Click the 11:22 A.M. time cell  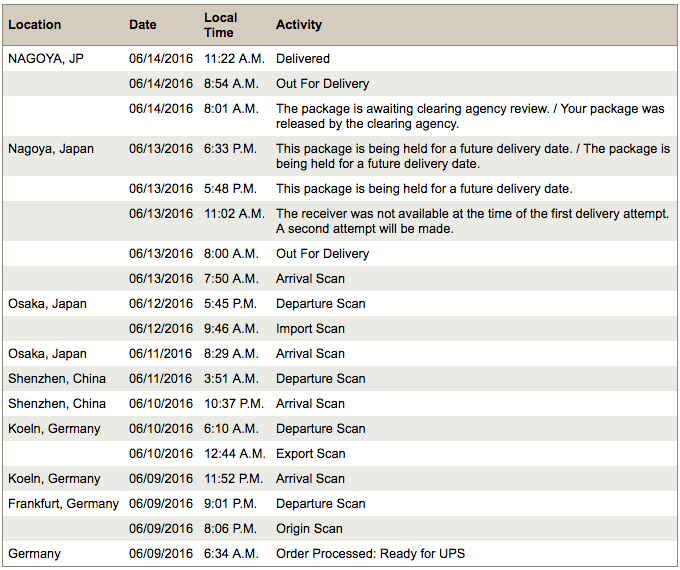[234, 59]
